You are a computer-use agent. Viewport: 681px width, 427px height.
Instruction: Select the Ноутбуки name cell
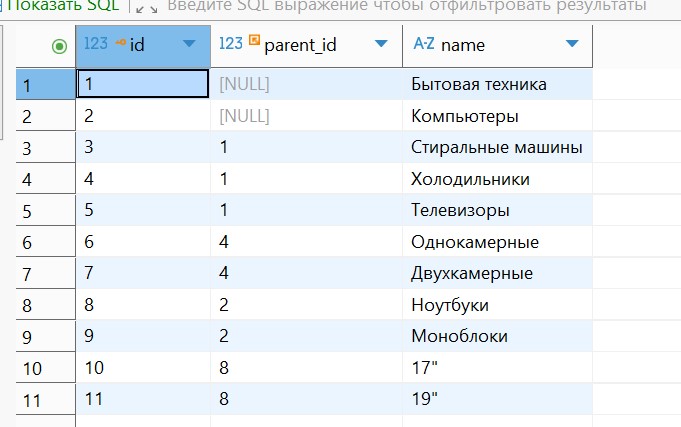pos(450,304)
